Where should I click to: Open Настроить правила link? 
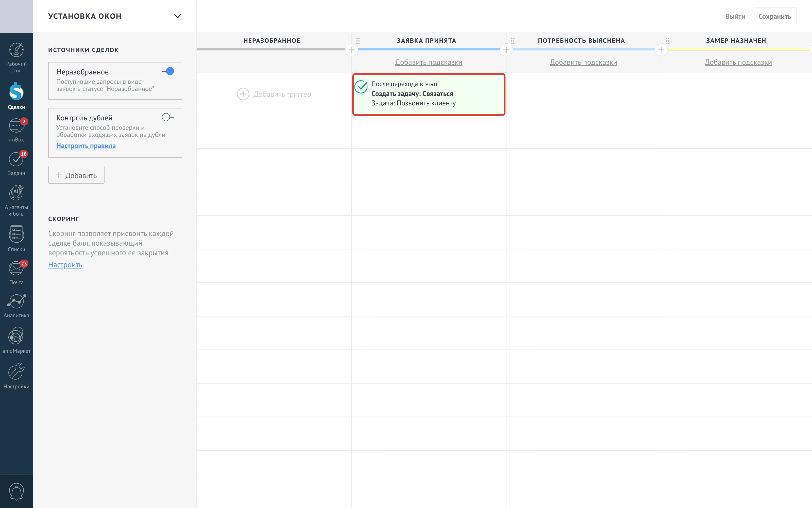86,146
